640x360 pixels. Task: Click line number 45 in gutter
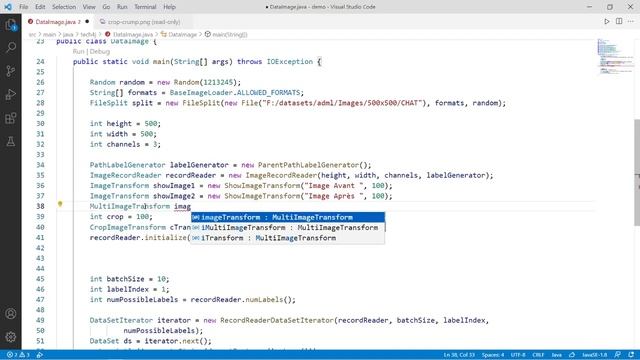40,279
